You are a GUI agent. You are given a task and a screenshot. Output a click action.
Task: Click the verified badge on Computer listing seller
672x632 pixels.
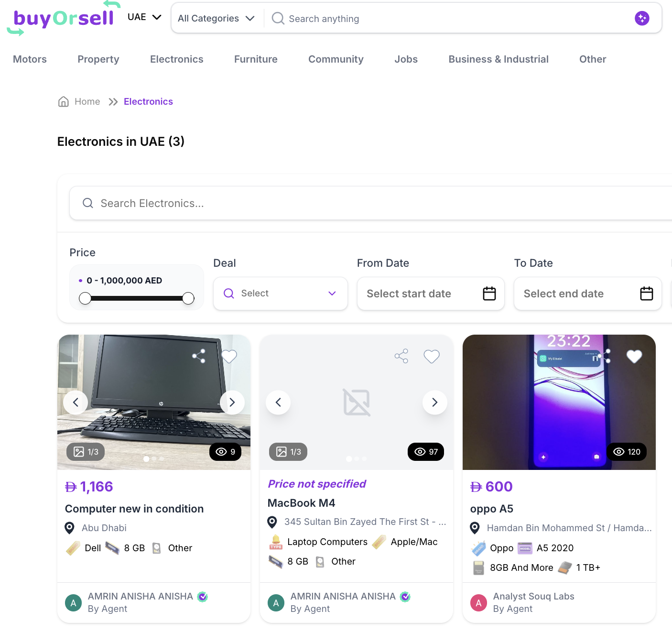(x=203, y=597)
